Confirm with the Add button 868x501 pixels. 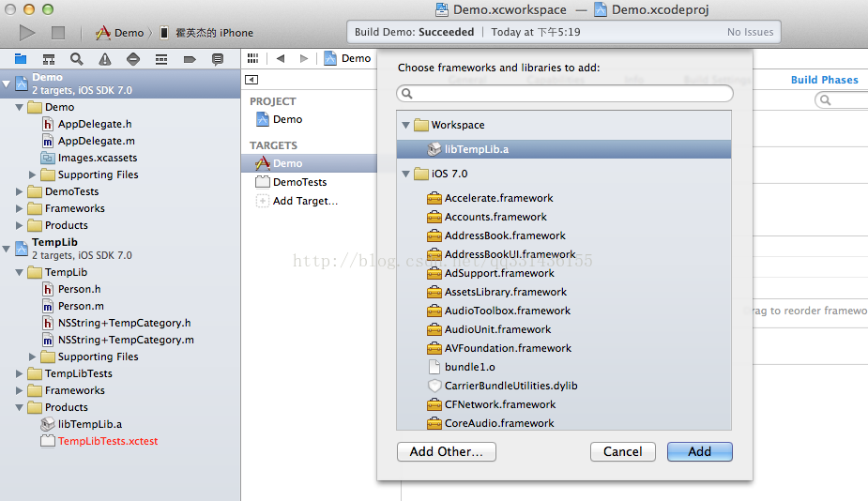(x=700, y=451)
